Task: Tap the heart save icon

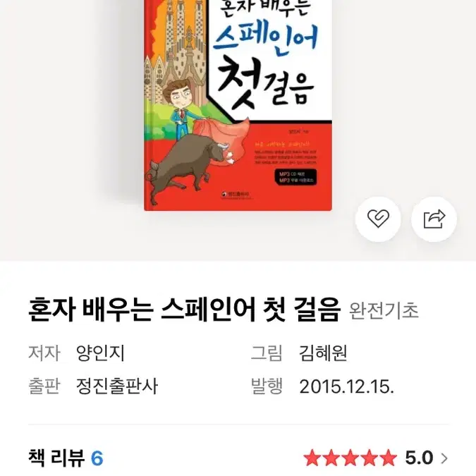Action: pyautogui.click(x=378, y=219)
